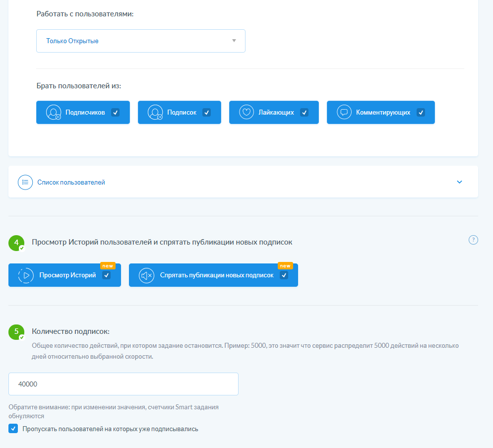Click the followers icon in Подписчиков button

click(x=54, y=113)
